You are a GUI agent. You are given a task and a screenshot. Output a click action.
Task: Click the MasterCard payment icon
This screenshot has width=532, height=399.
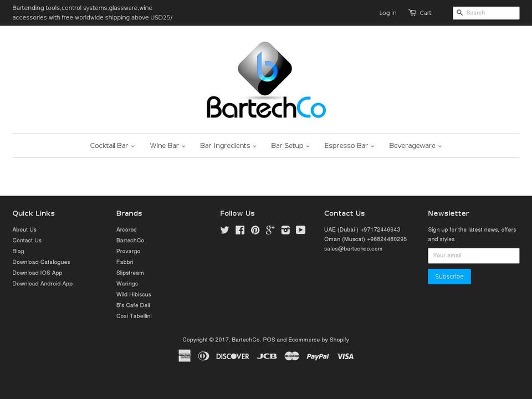click(x=292, y=356)
